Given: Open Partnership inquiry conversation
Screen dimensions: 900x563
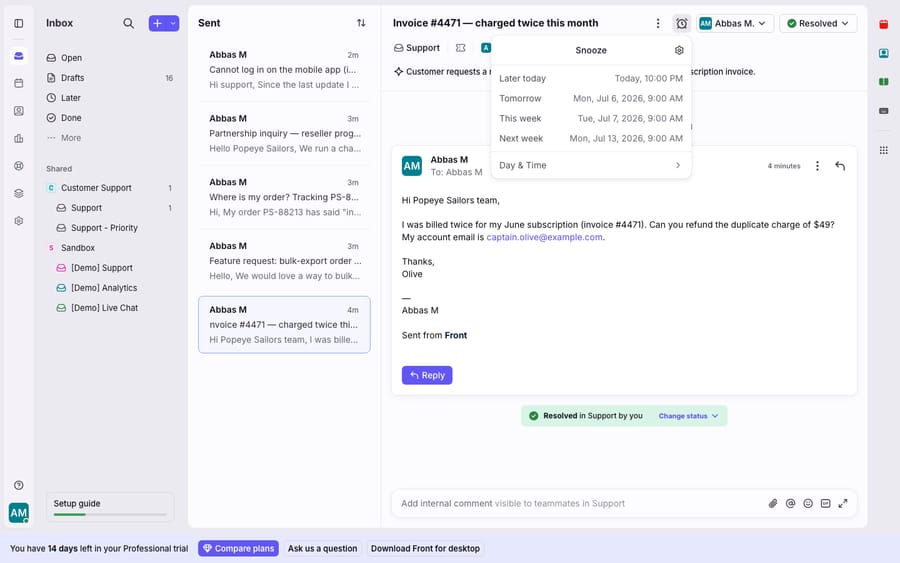Looking at the screenshot, I should click(x=284, y=133).
